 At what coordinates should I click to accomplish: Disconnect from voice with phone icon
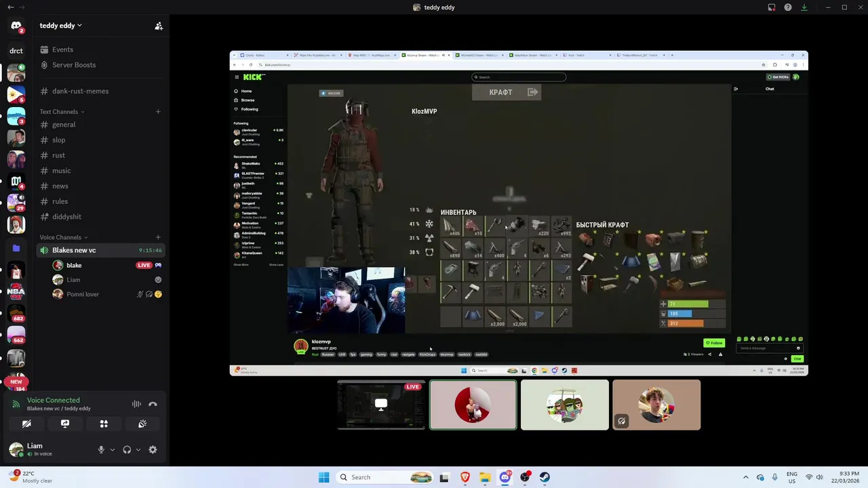[153, 404]
